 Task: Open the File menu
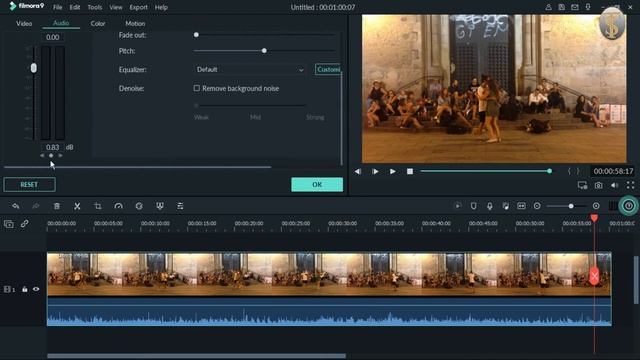(58, 7)
